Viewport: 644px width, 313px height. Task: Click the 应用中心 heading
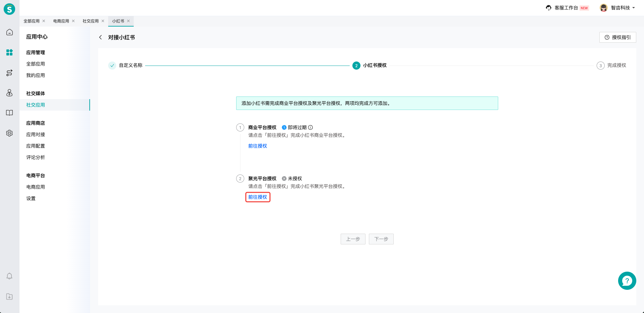(37, 37)
